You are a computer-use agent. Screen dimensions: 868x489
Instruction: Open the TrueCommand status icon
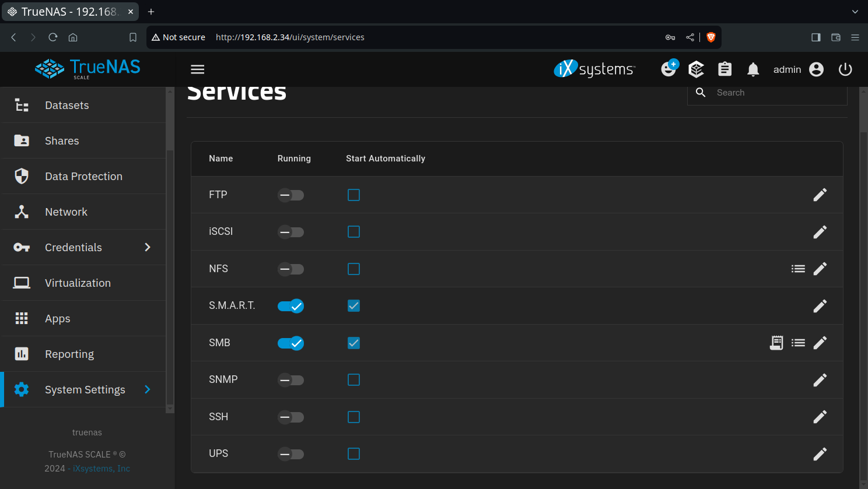pyautogui.click(x=696, y=69)
